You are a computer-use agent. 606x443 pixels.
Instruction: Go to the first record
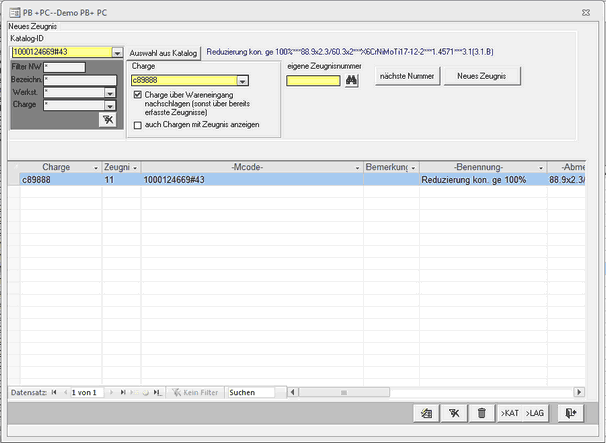click(54, 393)
